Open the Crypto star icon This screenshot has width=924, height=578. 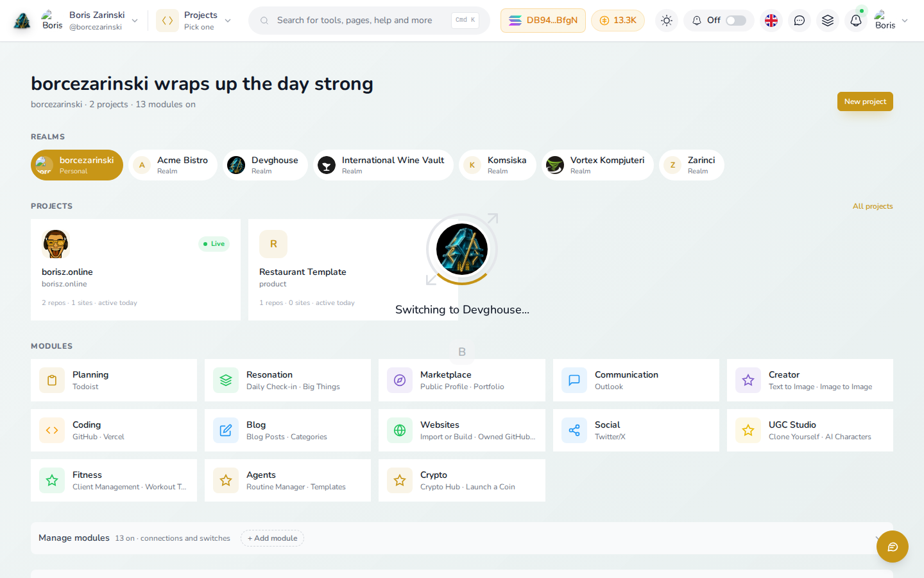(400, 480)
